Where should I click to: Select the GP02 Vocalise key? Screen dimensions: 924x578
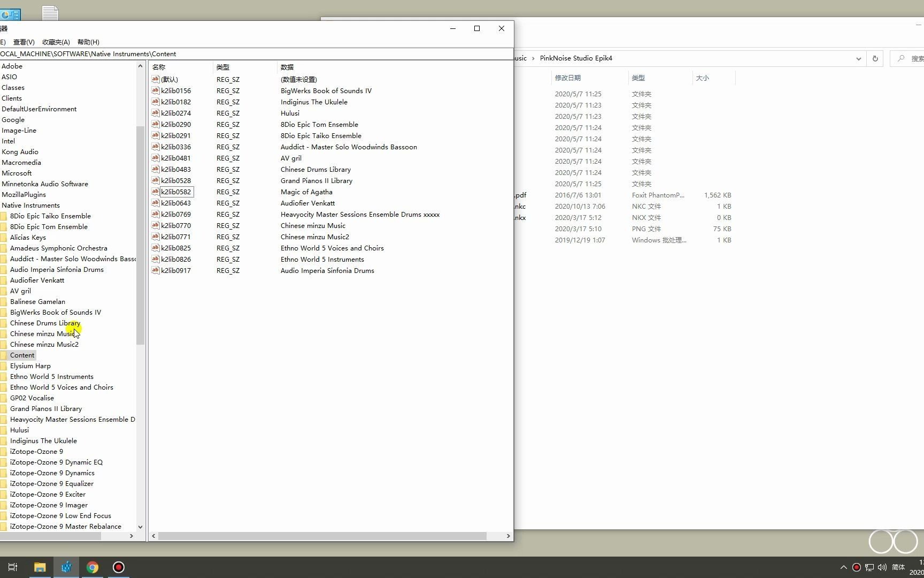coord(32,398)
